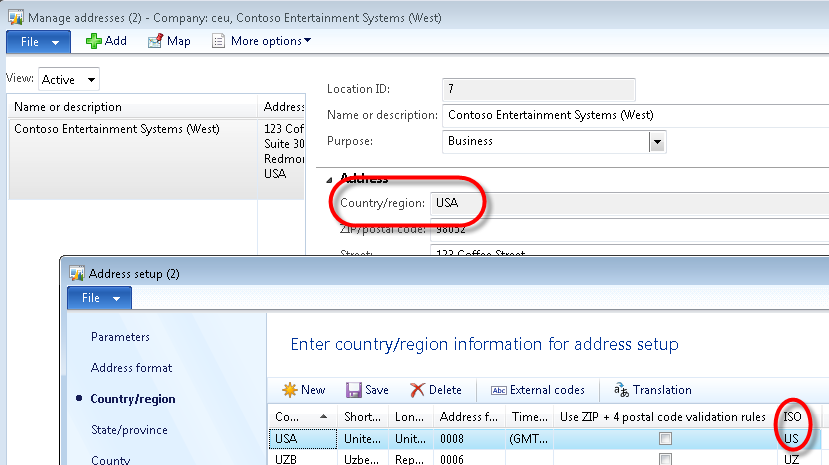The height and width of the screenshot is (465, 829).
Task: Click the Manage addresses window title icon
Action: coord(16,17)
